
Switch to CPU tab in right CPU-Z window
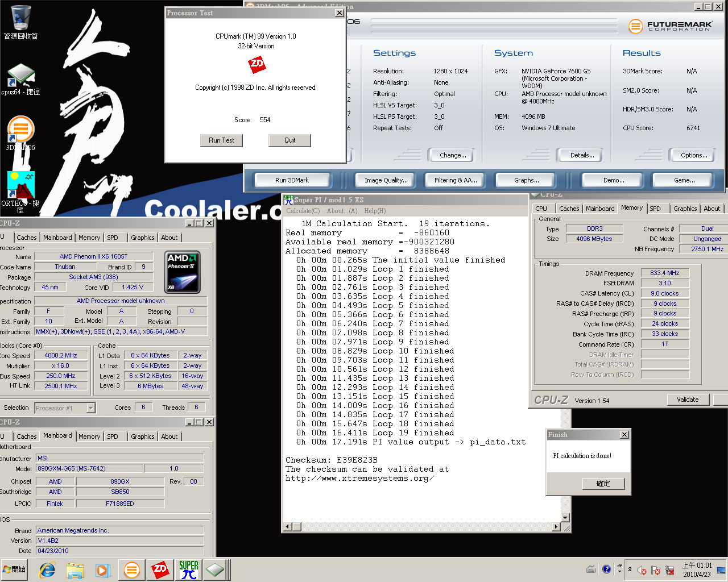[x=541, y=209]
